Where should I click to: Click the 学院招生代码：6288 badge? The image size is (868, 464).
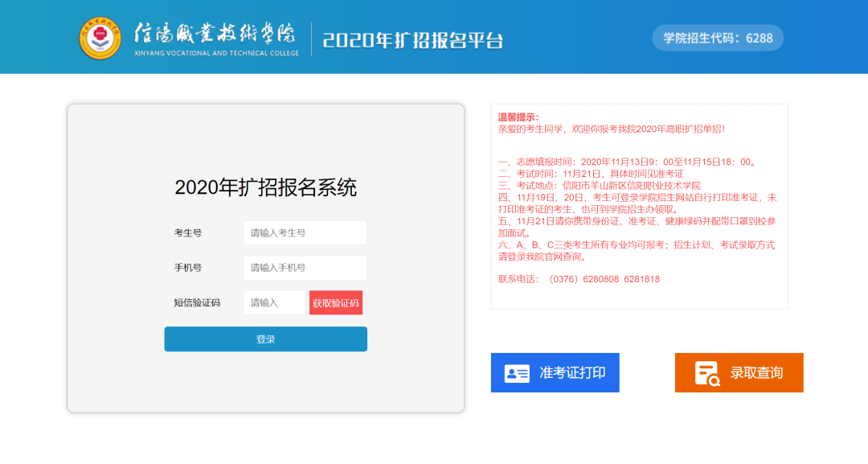[717, 38]
